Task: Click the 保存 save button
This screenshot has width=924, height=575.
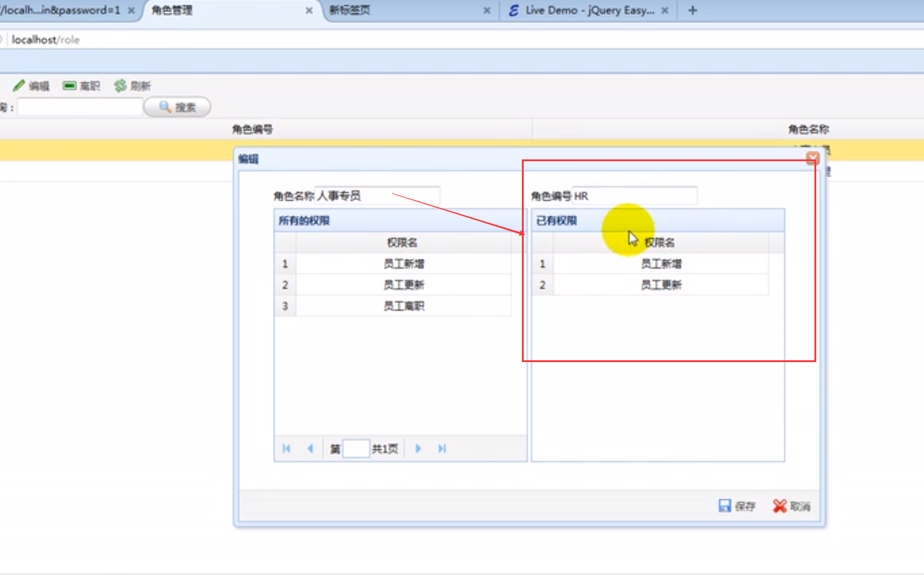Action: pyautogui.click(x=737, y=506)
